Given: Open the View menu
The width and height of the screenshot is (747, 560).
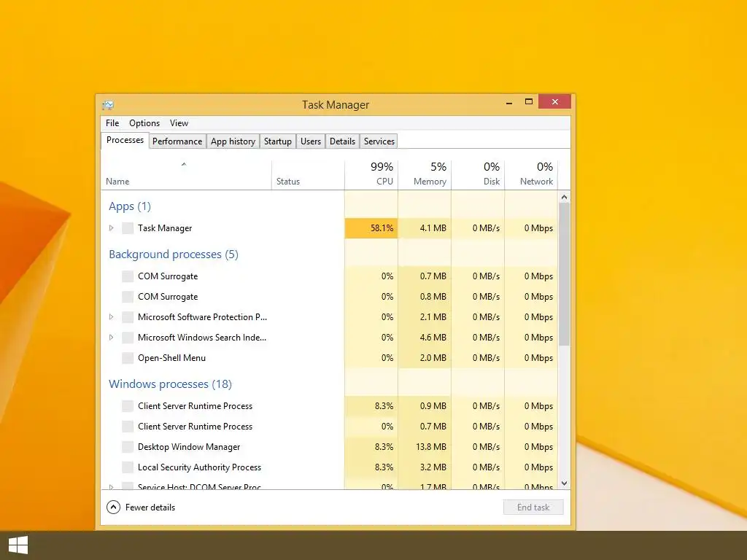Looking at the screenshot, I should click(179, 122).
